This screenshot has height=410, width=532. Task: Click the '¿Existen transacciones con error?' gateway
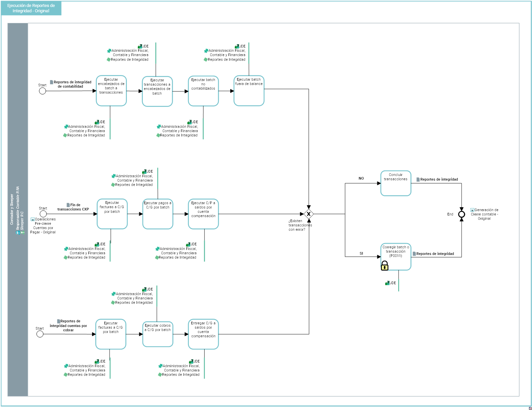309,214
